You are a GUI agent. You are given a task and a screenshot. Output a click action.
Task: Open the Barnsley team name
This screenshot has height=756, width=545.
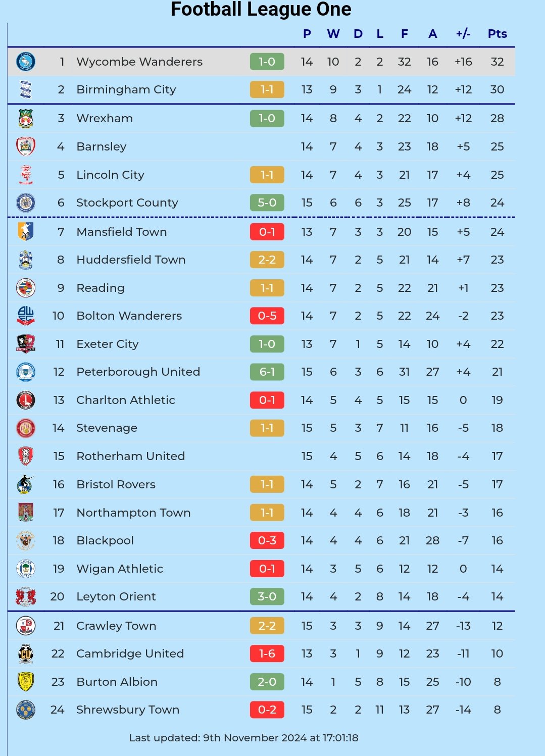[101, 146]
